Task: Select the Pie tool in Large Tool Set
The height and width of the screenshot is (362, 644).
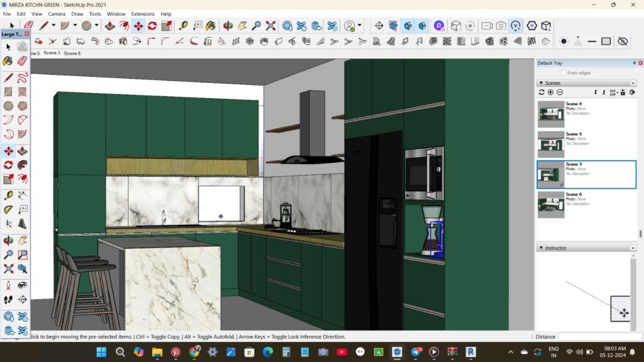Action: pyautogui.click(x=23, y=134)
